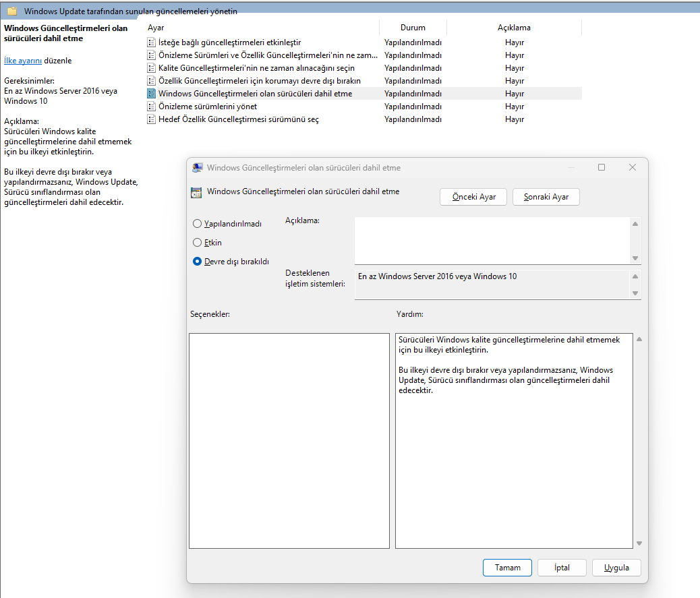The image size is (700, 598).
Task: Apply changes with Uygula button
Action: pyautogui.click(x=616, y=568)
